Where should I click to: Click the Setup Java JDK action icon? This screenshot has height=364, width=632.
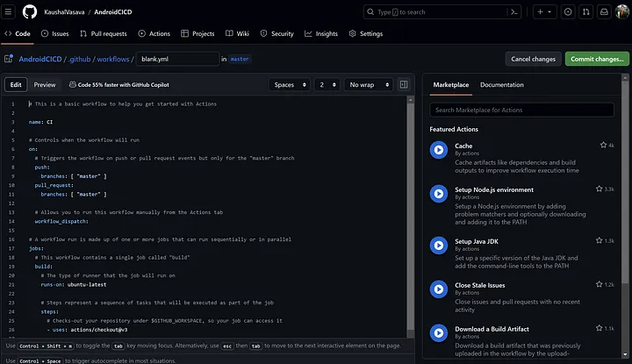pyautogui.click(x=439, y=246)
